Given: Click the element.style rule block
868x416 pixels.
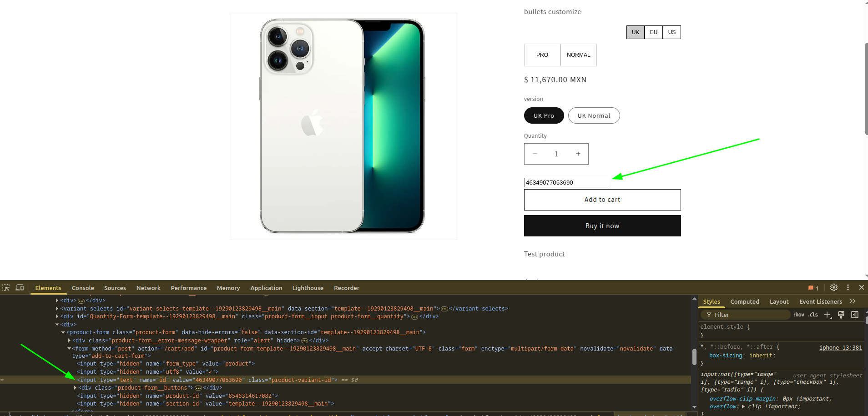Looking at the screenshot, I should [782, 331].
